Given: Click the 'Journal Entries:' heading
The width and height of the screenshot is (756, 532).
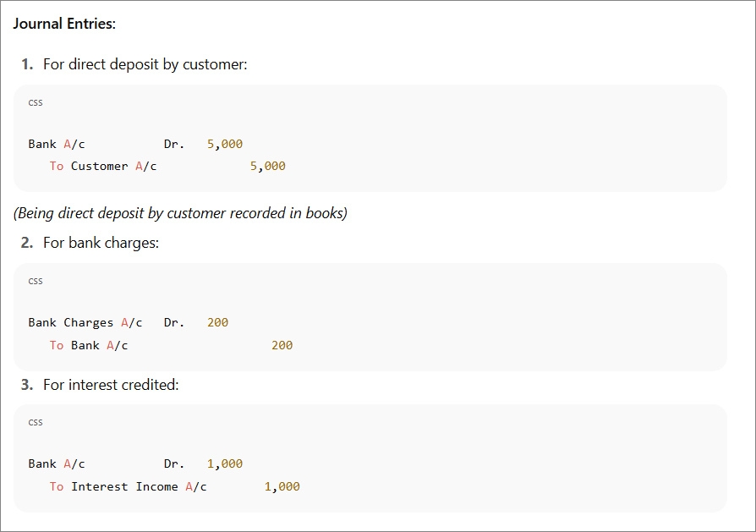Looking at the screenshot, I should [x=64, y=24].
